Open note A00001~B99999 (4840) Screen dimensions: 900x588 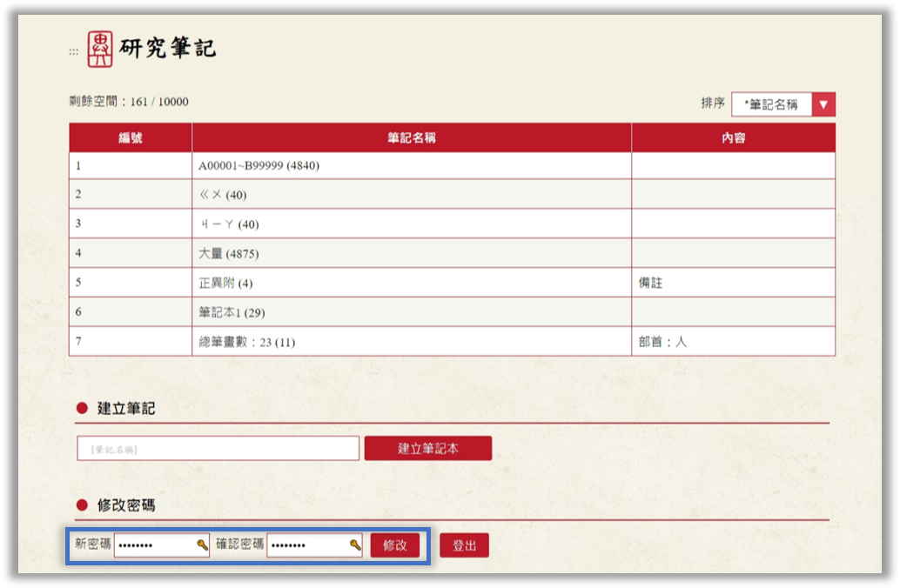(259, 165)
